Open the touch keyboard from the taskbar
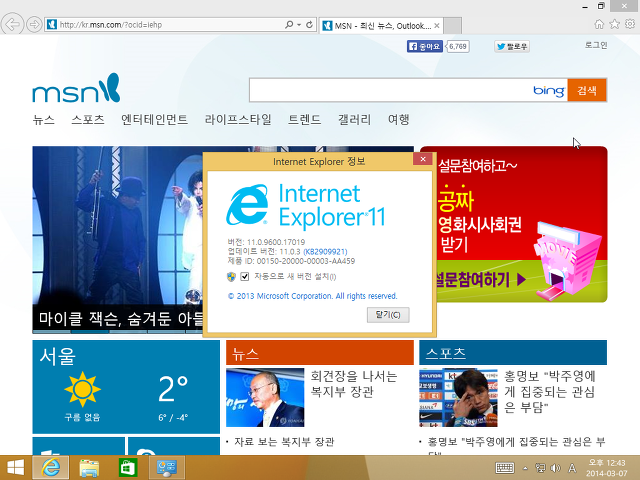 pos(505,468)
